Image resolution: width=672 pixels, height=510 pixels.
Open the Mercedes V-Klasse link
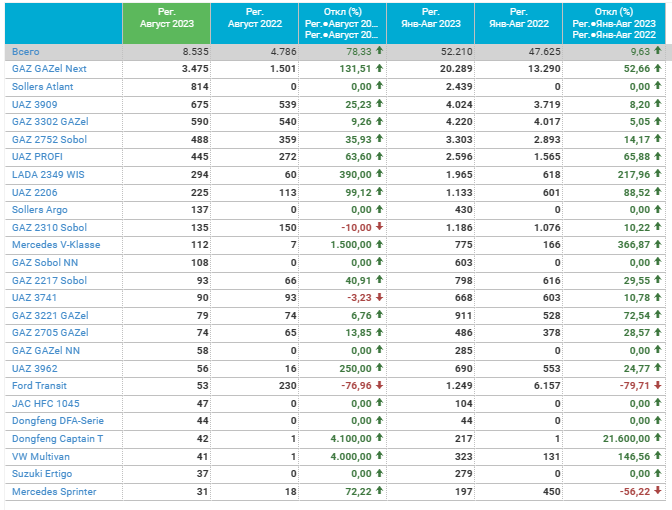[56, 245]
